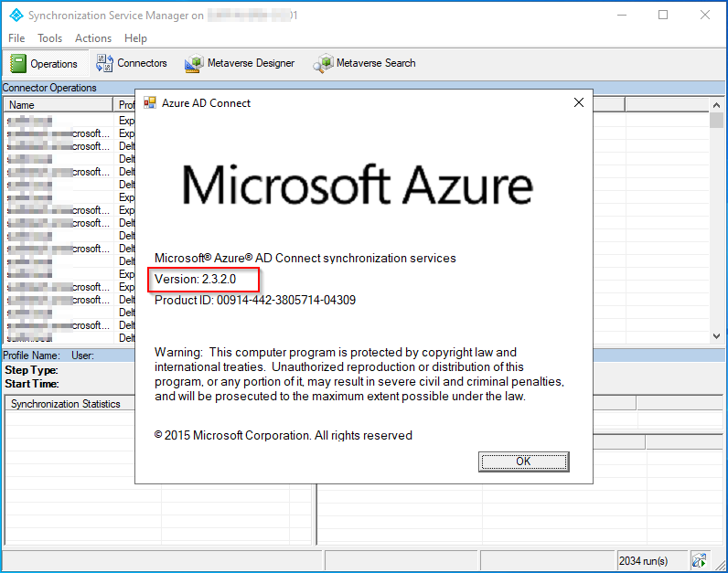
Task: Click the status bar sync icon
Action: click(x=700, y=560)
